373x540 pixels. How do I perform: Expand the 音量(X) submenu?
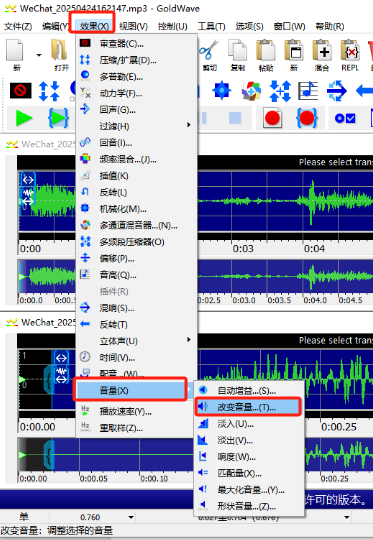pyautogui.click(x=134, y=391)
